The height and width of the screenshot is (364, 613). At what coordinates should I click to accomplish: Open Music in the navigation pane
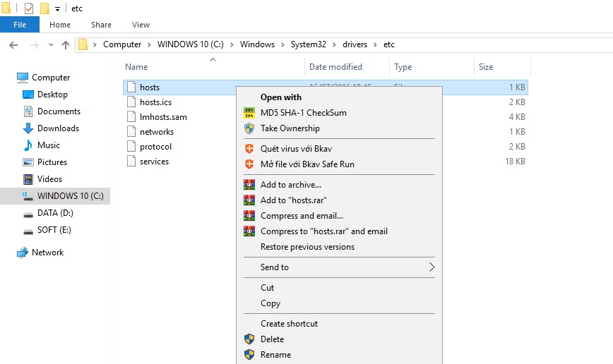pyautogui.click(x=49, y=145)
